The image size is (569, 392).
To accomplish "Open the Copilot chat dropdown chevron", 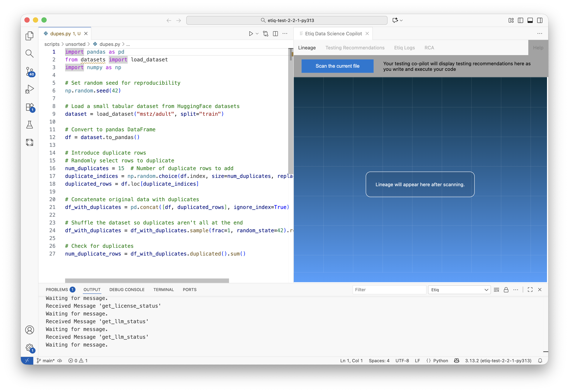I will (401, 20).
